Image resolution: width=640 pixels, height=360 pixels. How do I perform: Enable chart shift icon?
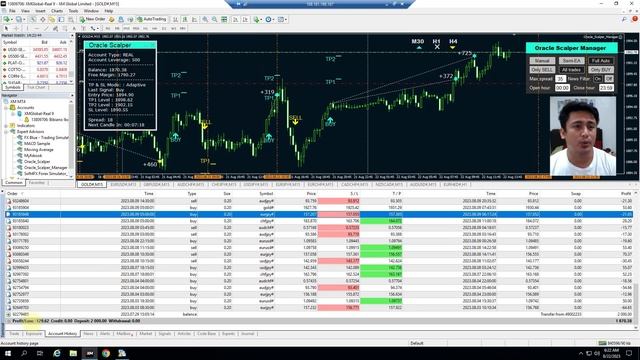[246, 19]
